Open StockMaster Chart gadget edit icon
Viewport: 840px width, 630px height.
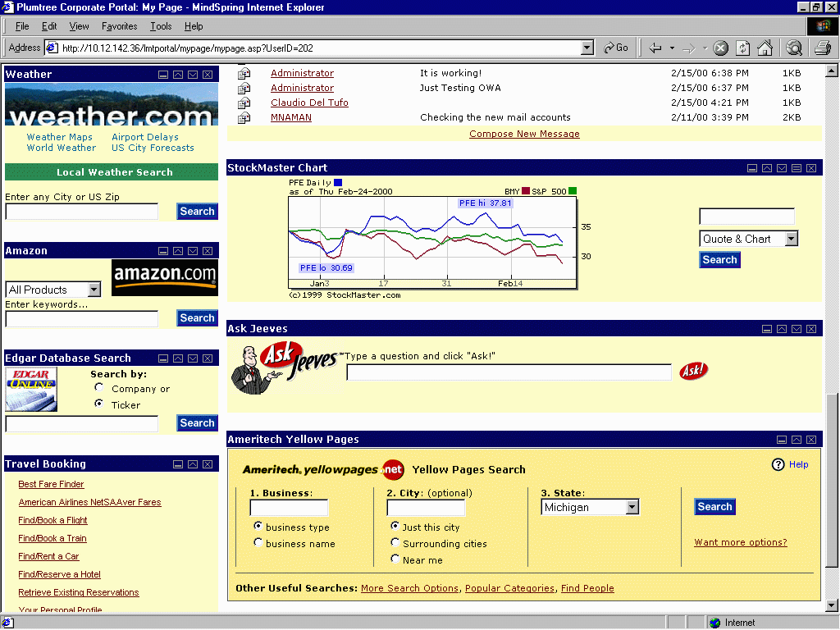797,168
